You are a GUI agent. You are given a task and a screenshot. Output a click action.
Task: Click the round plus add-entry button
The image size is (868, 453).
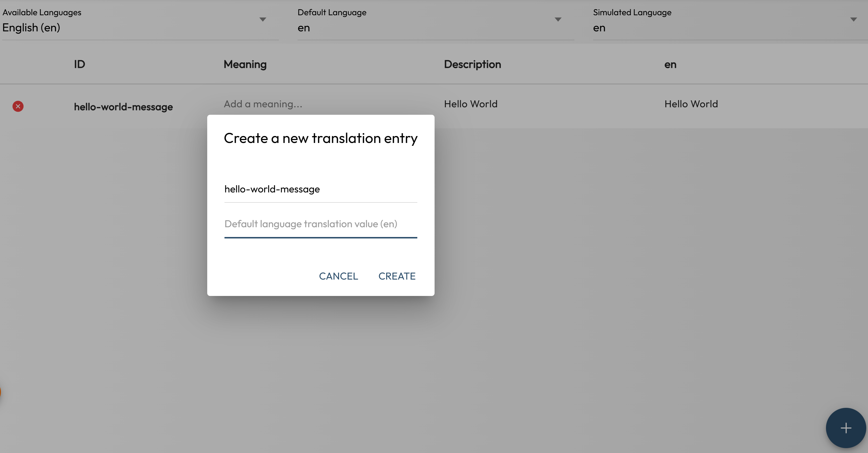[x=846, y=428]
